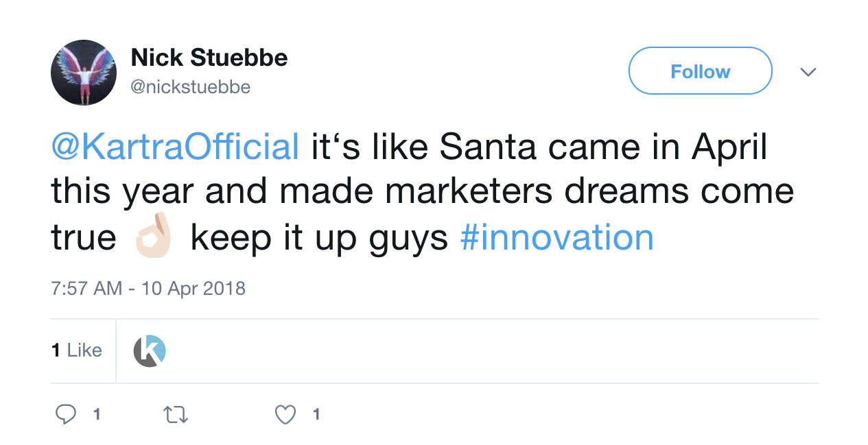Open Nick Stuebbe's winged profile picture
The image size is (868, 445).
[84, 73]
